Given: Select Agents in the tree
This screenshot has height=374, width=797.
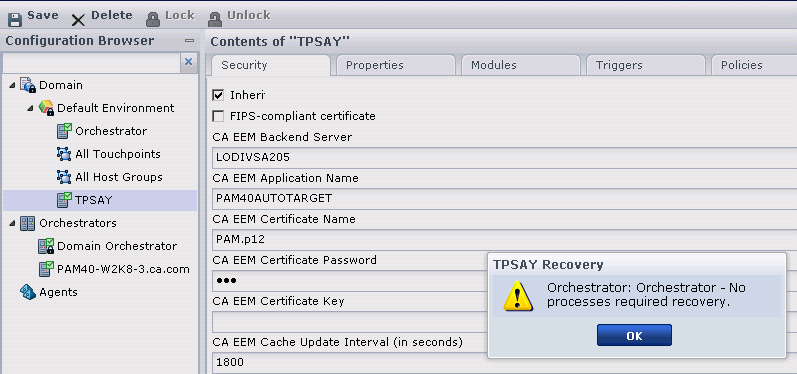Looking at the screenshot, I should [58, 292].
